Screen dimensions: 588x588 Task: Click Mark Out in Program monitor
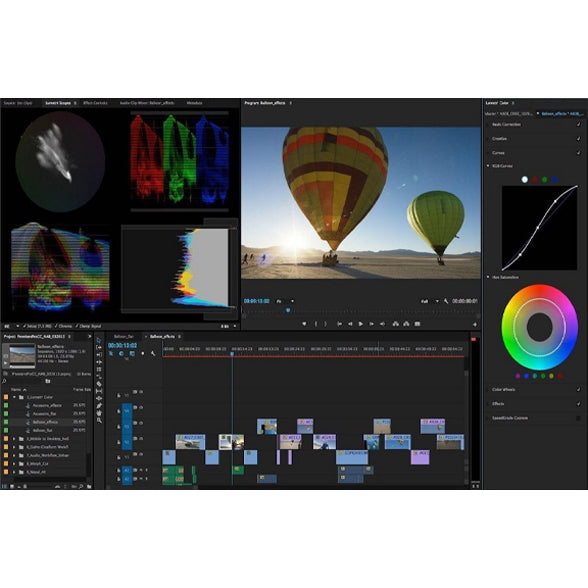tap(326, 324)
